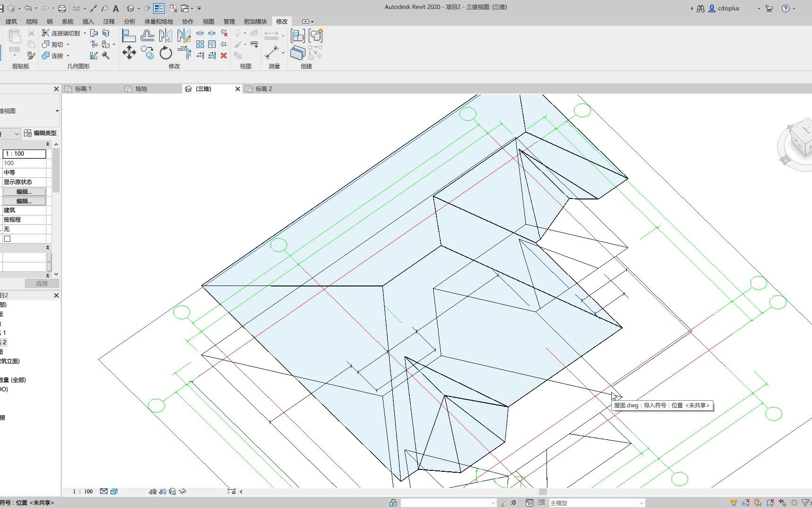This screenshot has width=812, height=508.
Task: Toggle Select Elements by Face on status bar
Action: (770, 503)
